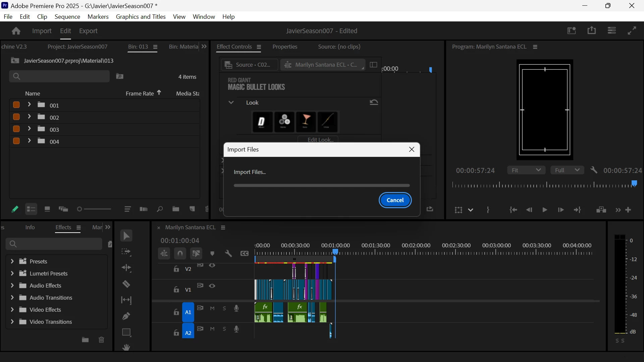
Task: Cancel the Import Files dialog
Action: [395, 200]
